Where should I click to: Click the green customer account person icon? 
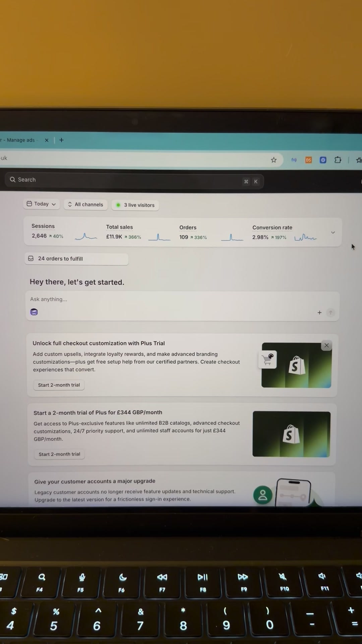pos(263,495)
